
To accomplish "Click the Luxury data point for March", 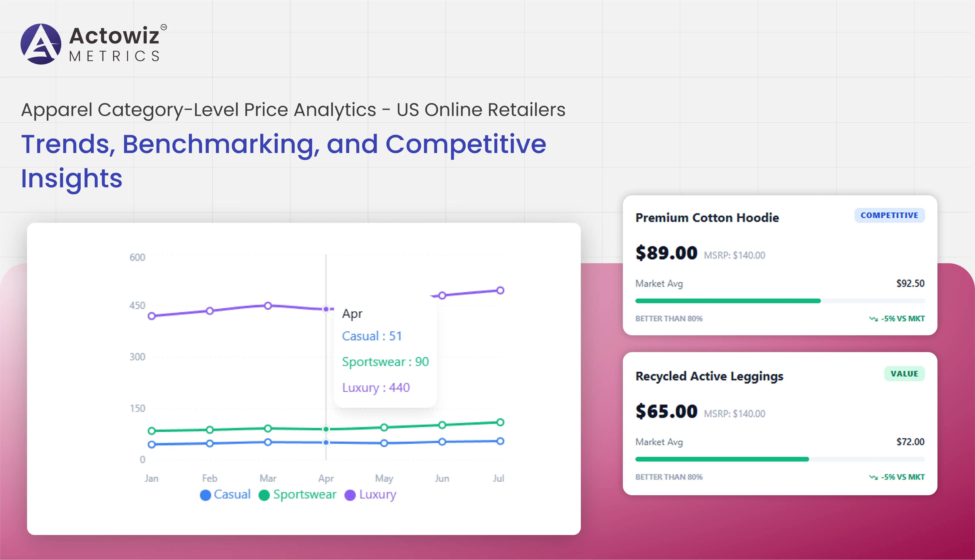I will pyautogui.click(x=268, y=305).
